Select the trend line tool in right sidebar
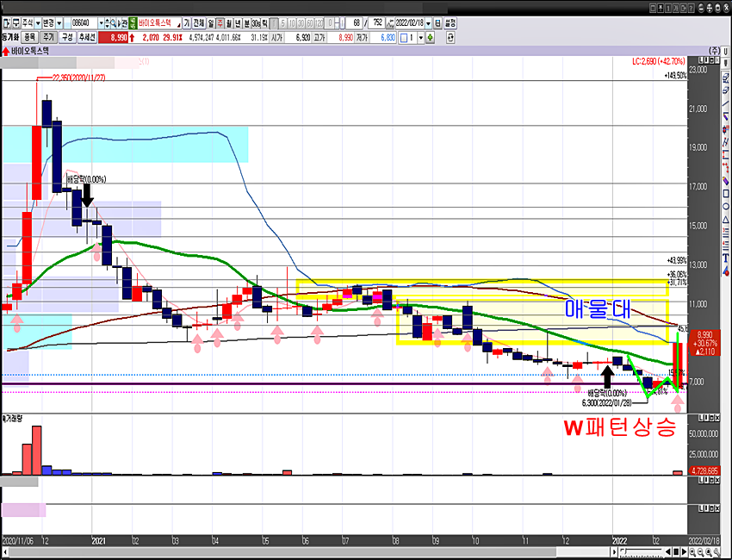 click(726, 103)
